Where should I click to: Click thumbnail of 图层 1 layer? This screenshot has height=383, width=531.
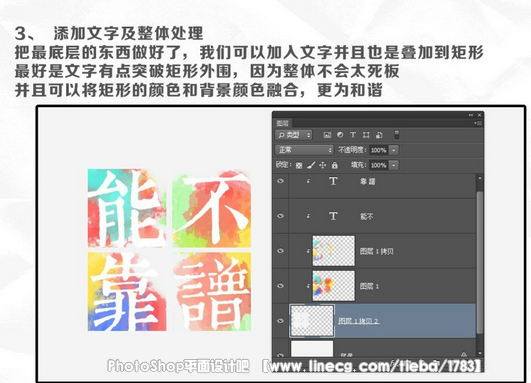click(x=334, y=286)
